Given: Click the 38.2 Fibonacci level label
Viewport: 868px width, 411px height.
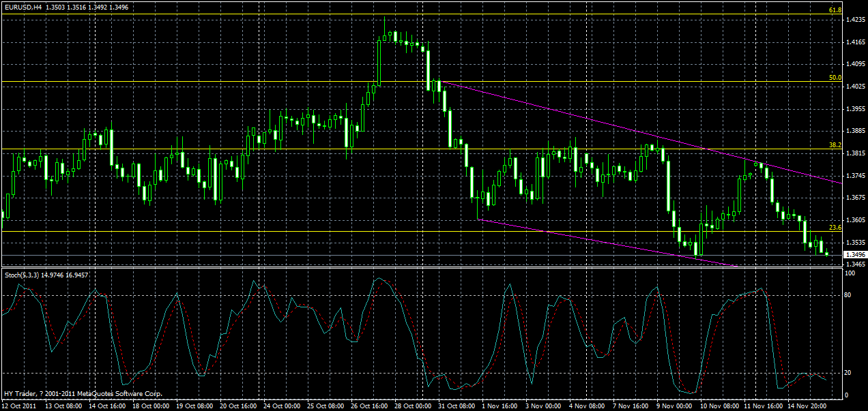Looking at the screenshot, I should click(835, 144).
